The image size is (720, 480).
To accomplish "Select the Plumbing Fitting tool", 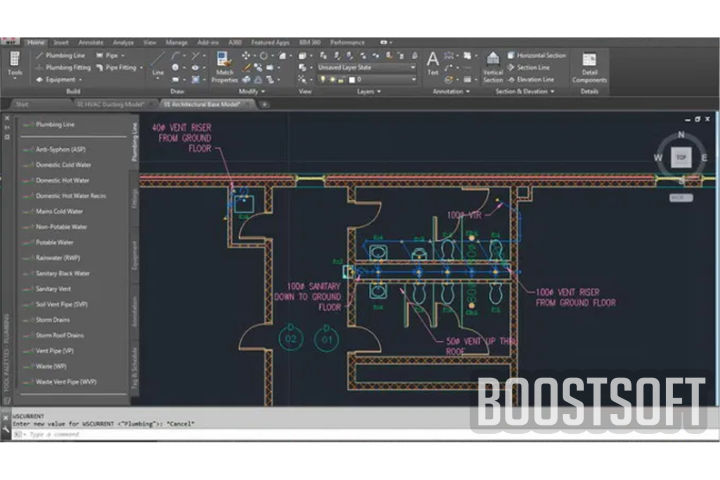I will tap(68, 67).
